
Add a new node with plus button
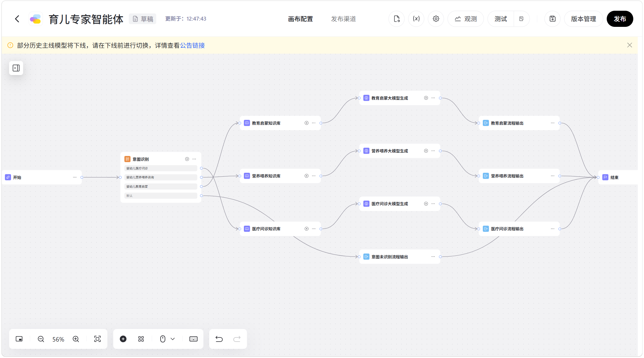click(x=123, y=339)
